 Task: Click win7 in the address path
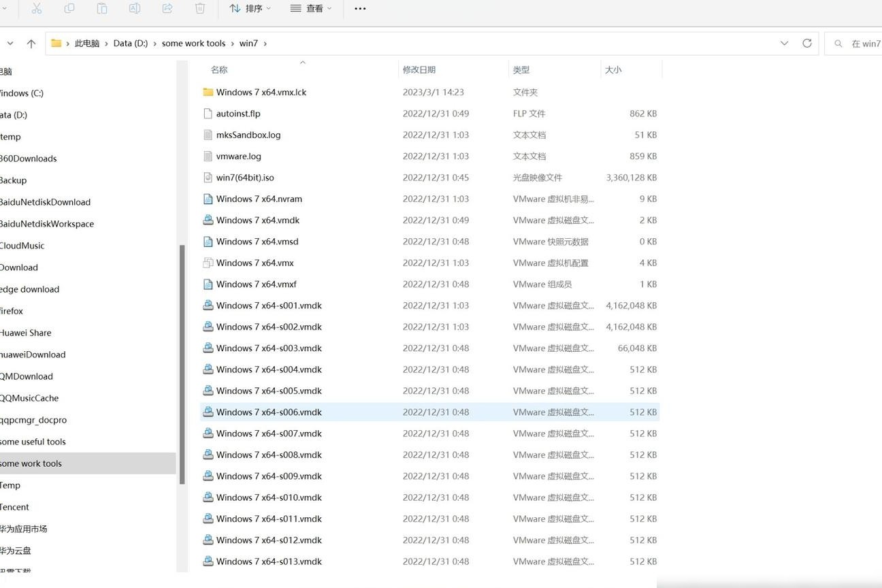coord(248,43)
